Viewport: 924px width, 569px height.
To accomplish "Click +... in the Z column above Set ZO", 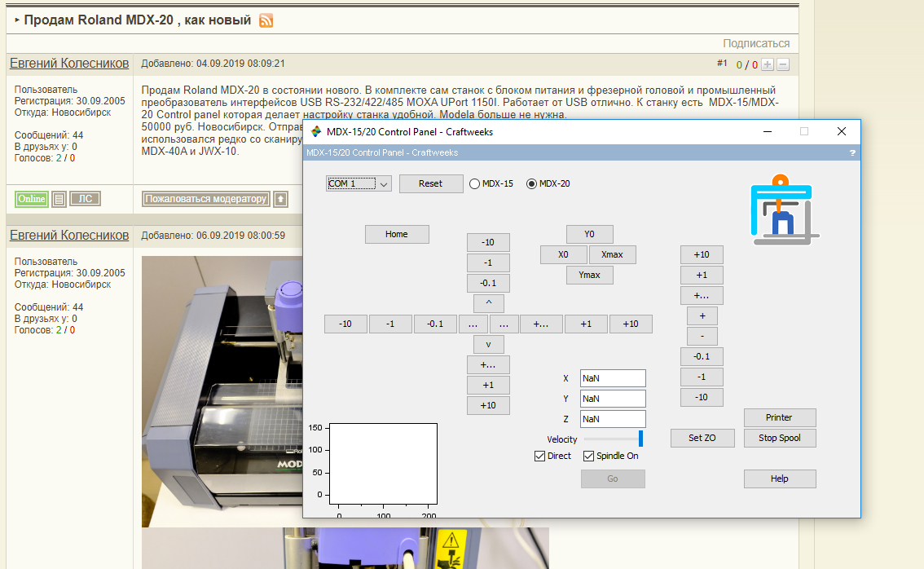I will (702, 295).
